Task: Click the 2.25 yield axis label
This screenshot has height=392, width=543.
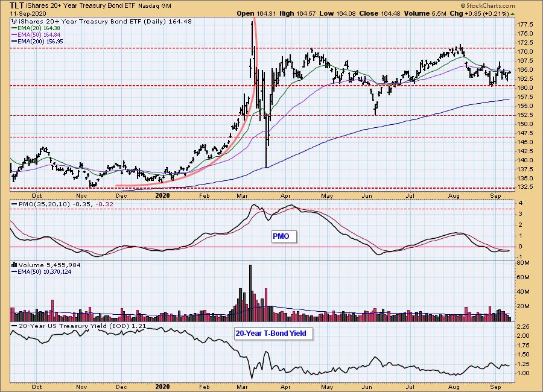Action: (x=523, y=327)
